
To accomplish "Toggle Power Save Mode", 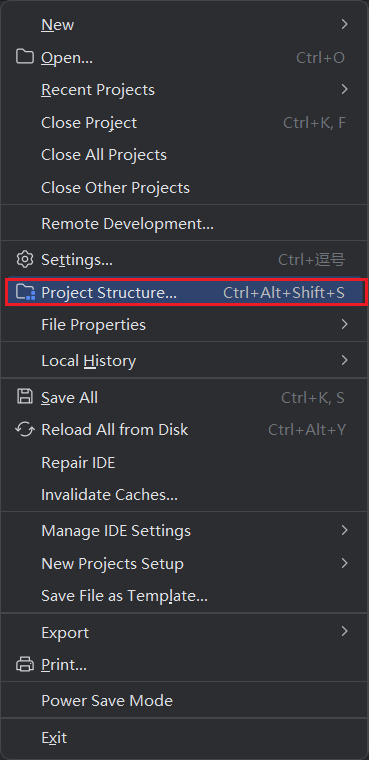I will 184,700.
